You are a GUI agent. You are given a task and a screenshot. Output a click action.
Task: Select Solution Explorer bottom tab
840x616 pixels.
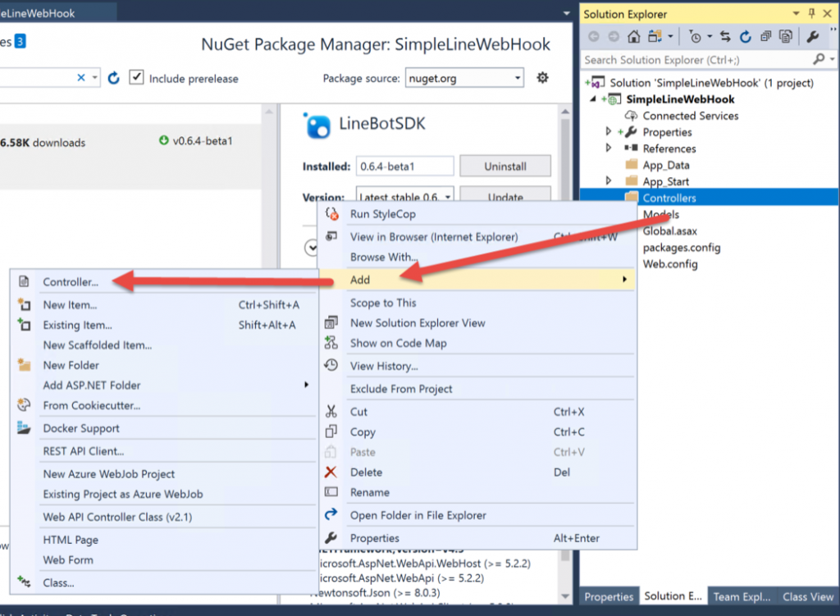click(673, 596)
